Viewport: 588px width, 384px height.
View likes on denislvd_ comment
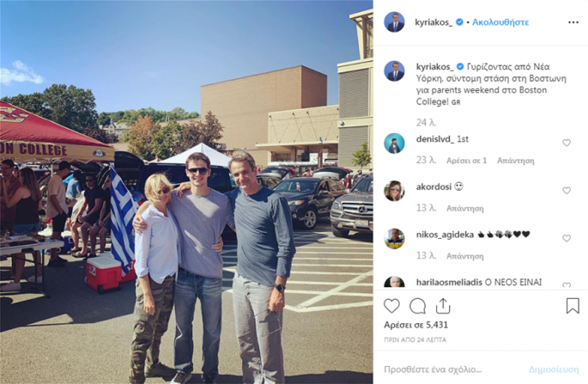click(x=466, y=161)
